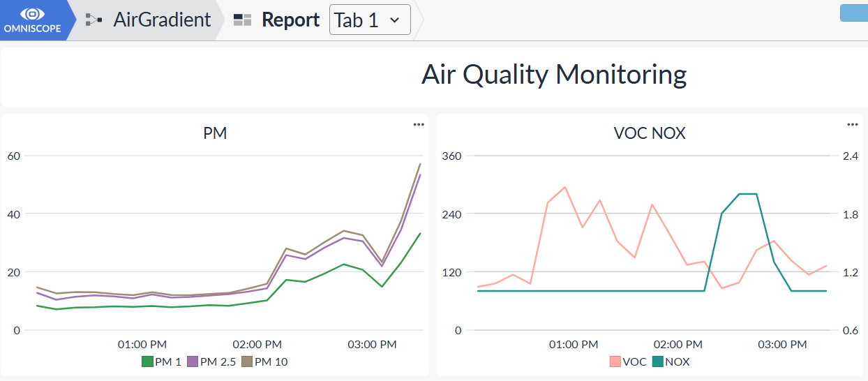This screenshot has width=868, height=381.
Task: Click the PM 10 legend label
Action: click(271, 361)
